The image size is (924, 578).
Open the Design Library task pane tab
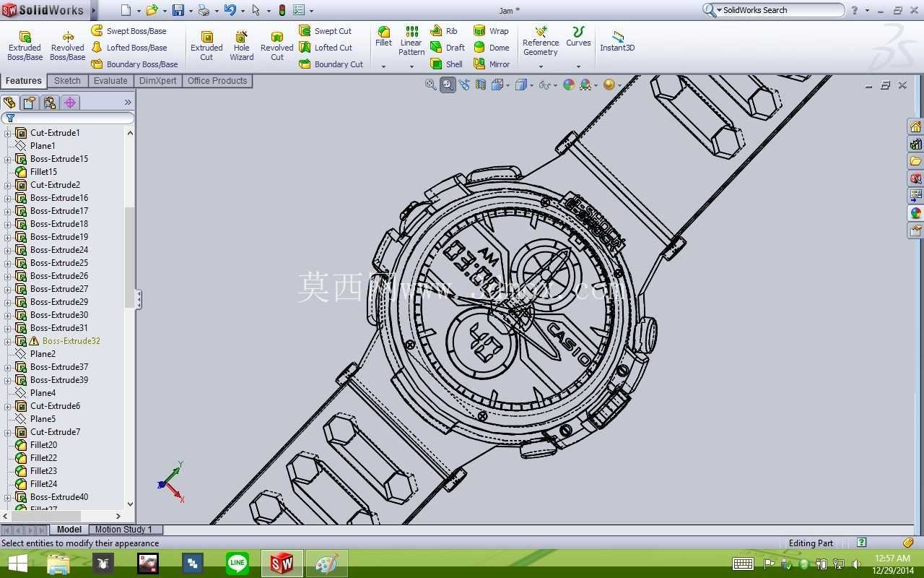pos(915,144)
